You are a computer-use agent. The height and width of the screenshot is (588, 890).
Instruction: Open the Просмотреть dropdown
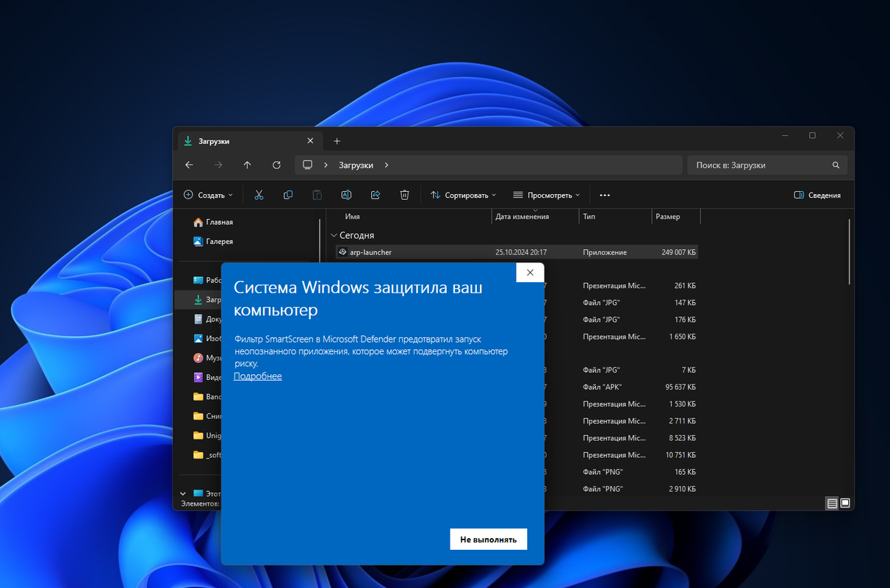click(x=546, y=195)
